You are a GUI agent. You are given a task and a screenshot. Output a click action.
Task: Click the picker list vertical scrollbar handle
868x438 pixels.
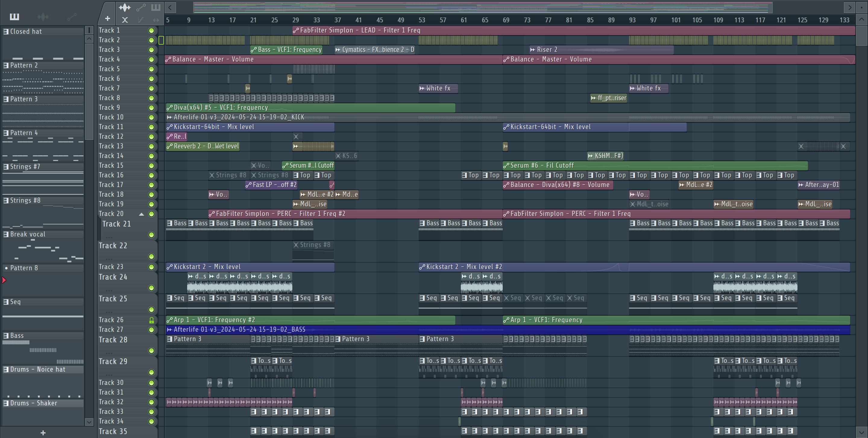[89, 91]
